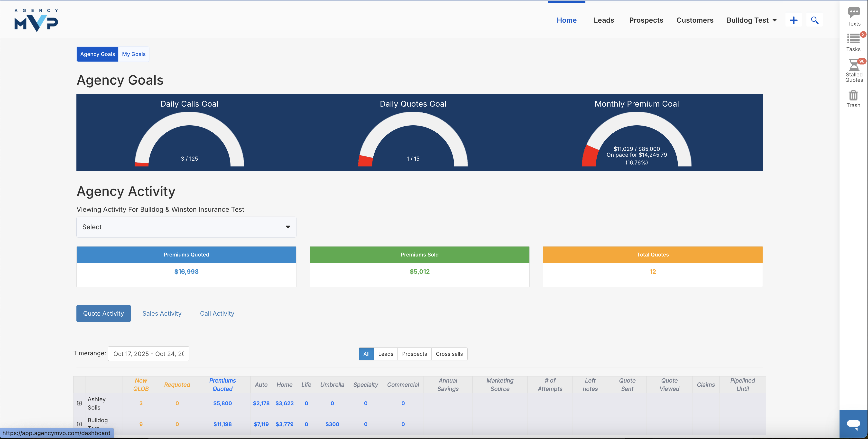Viewport: 868px width, 439px height.
Task: Open the Select activity dropdown
Action: tap(186, 227)
